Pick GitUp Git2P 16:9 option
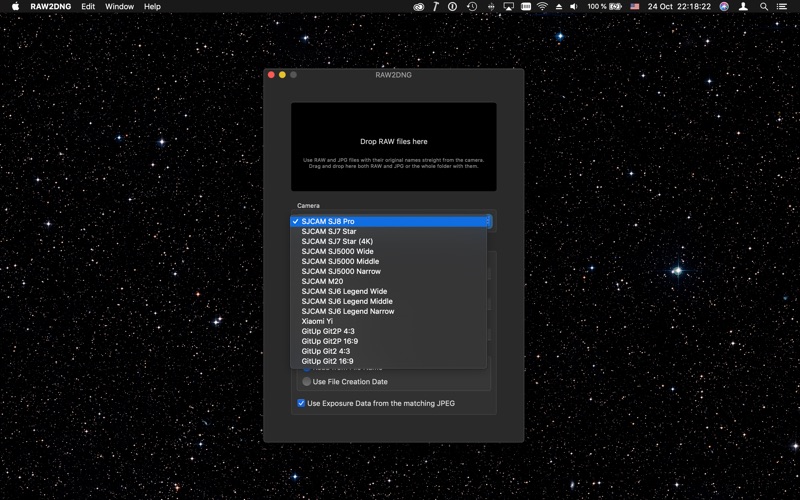Screen dimensions: 800x500 389,341
